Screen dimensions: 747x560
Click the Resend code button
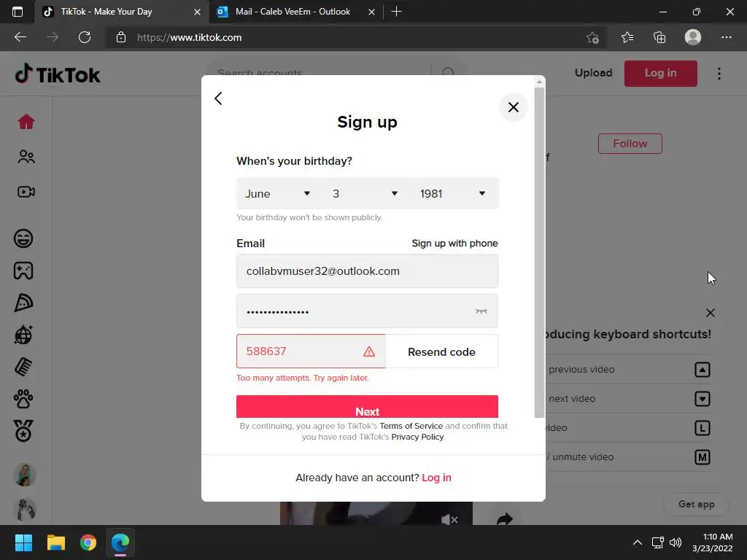(x=441, y=351)
